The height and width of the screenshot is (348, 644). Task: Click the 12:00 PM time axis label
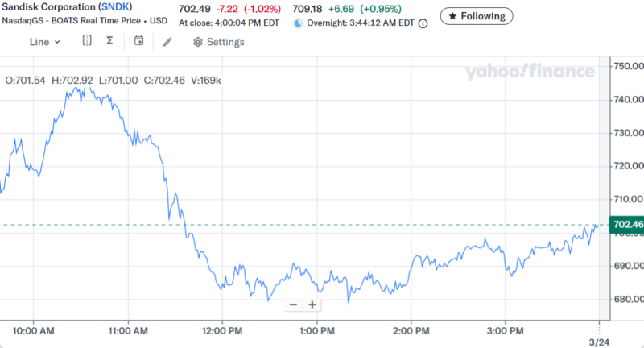(222, 330)
